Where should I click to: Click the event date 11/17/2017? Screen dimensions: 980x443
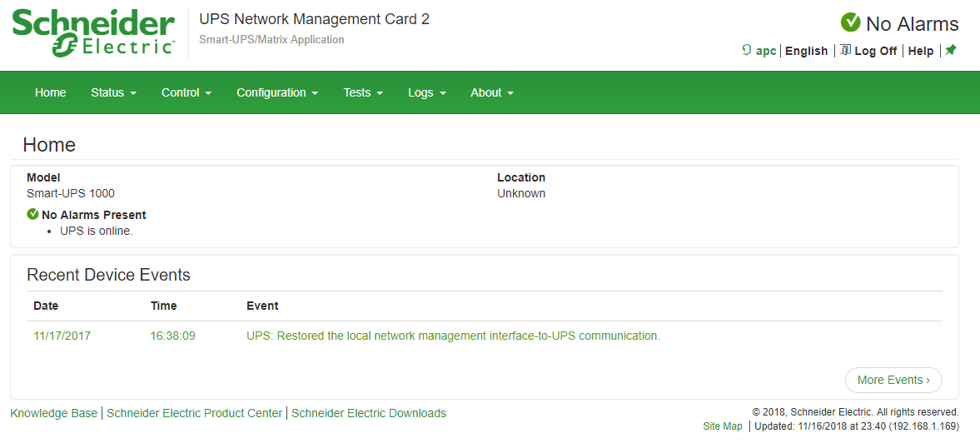click(x=62, y=336)
